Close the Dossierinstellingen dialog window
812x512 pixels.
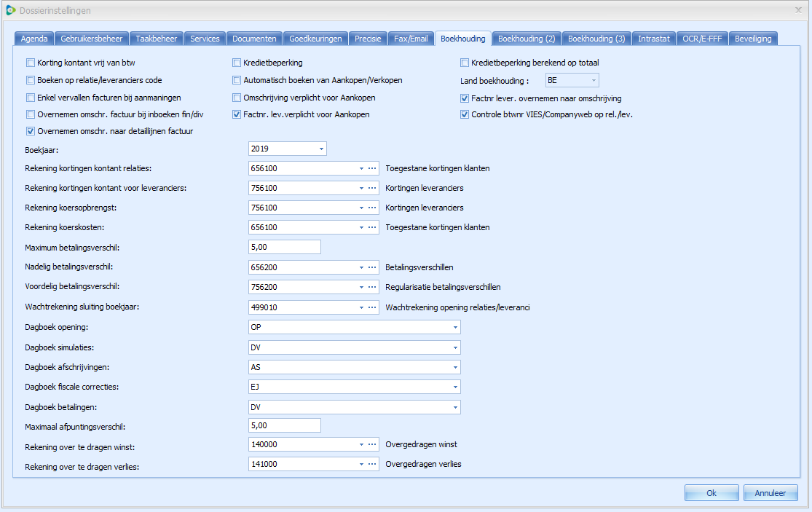coord(799,10)
